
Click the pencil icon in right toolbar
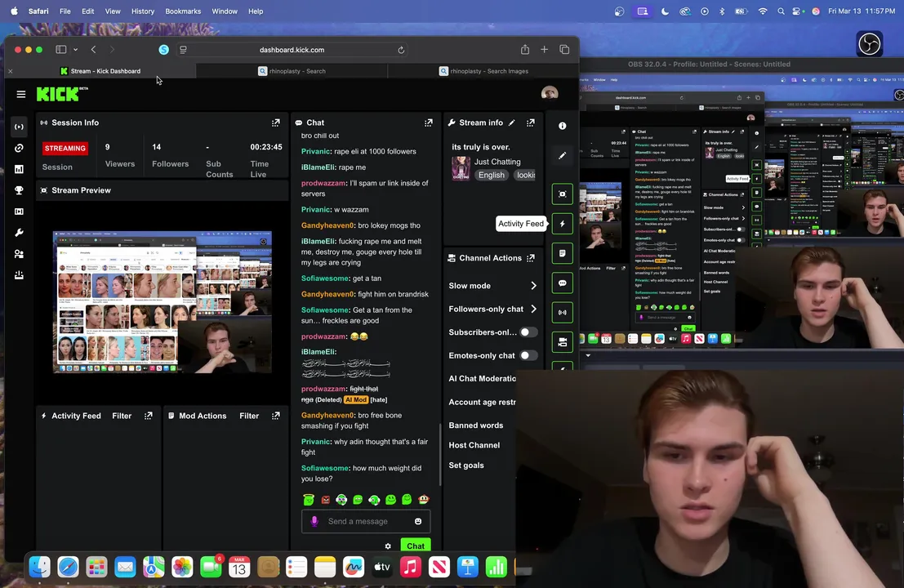coord(562,156)
